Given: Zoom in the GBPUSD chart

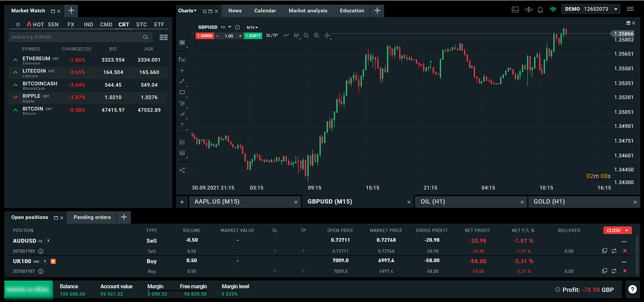Looking at the screenshot, I should [317, 35].
